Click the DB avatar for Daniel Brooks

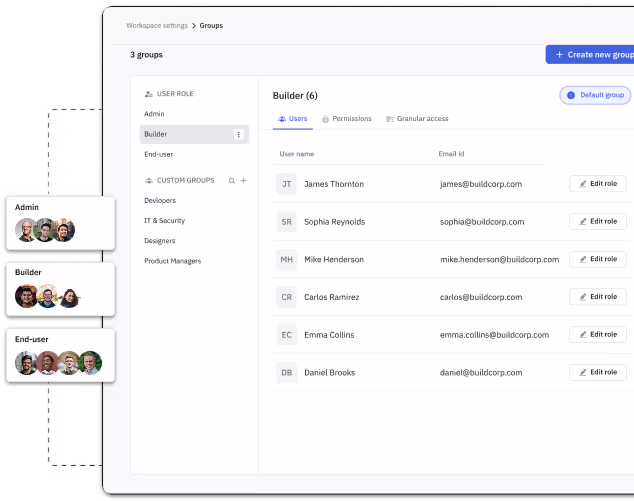(287, 372)
